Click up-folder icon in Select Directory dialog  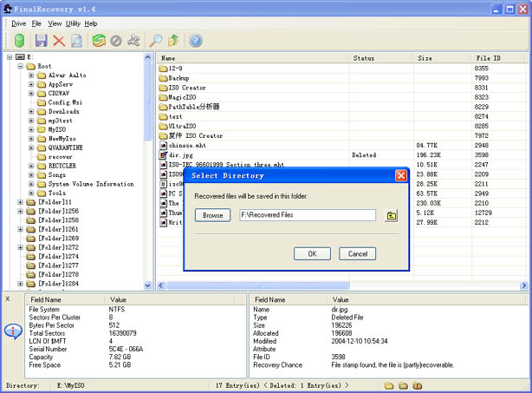pos(391,216)
